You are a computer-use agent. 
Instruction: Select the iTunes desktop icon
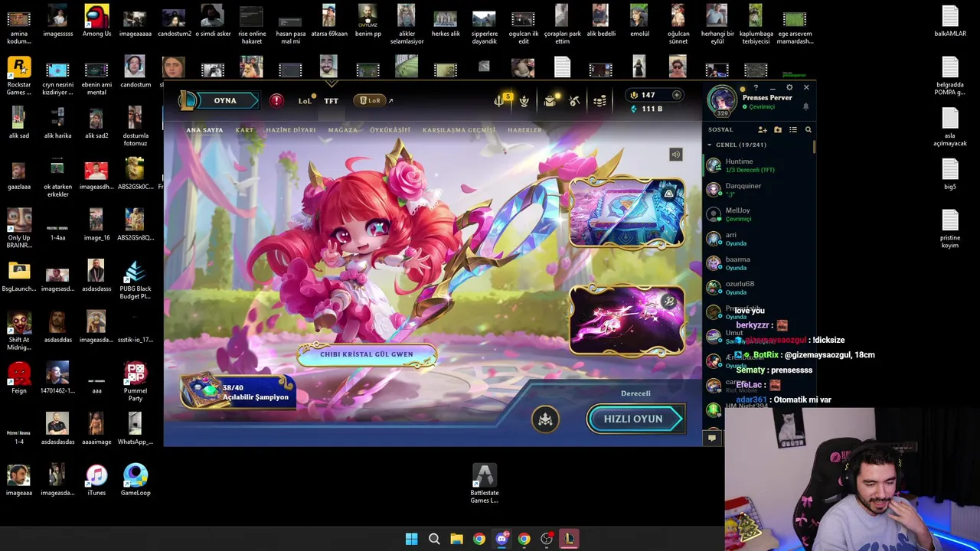click(x=96, y=481)
